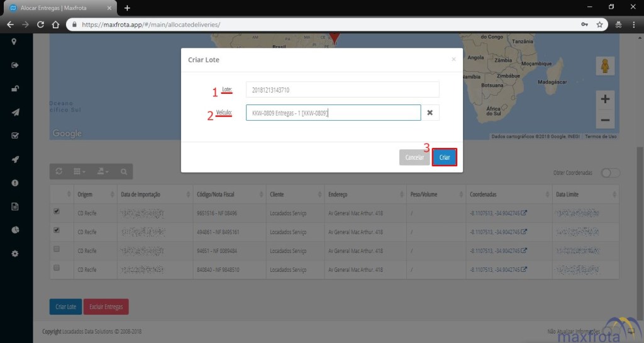Open the Veículo selection combo box
The image size is (644, 343).
[x=333, y=113]
